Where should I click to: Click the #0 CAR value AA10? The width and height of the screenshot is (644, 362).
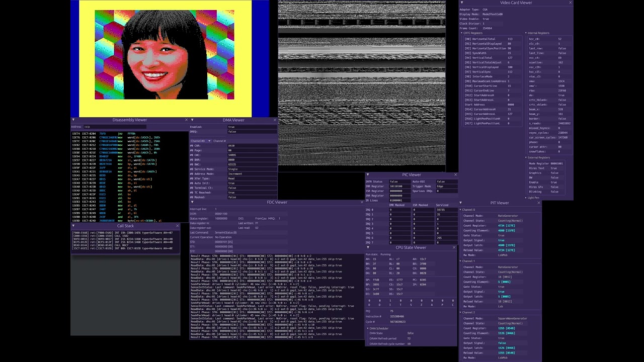[252, 146]
